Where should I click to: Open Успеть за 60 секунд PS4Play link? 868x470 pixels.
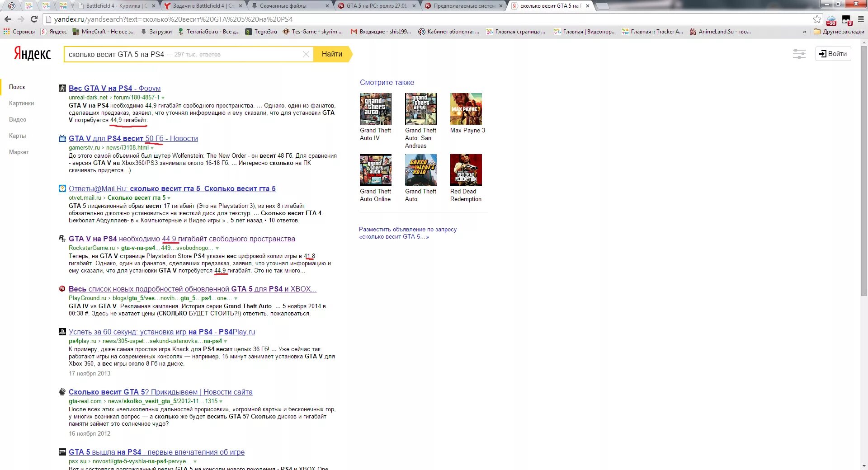pyautogui.click(x=162, y=332)
